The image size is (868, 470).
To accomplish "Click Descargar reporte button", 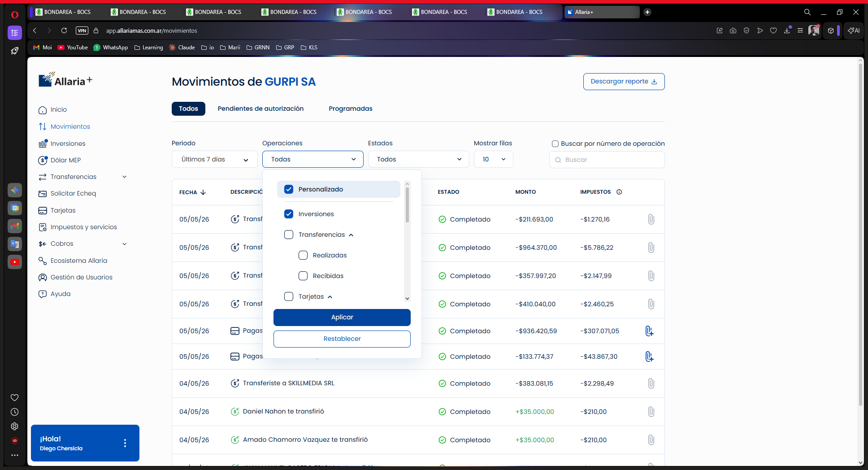I will (x=624, y=82).
